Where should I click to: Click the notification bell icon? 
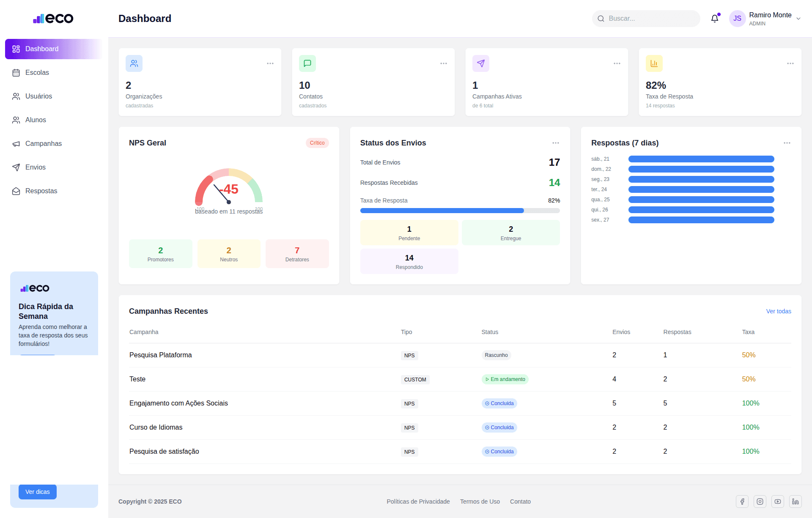tap(715, 19)
